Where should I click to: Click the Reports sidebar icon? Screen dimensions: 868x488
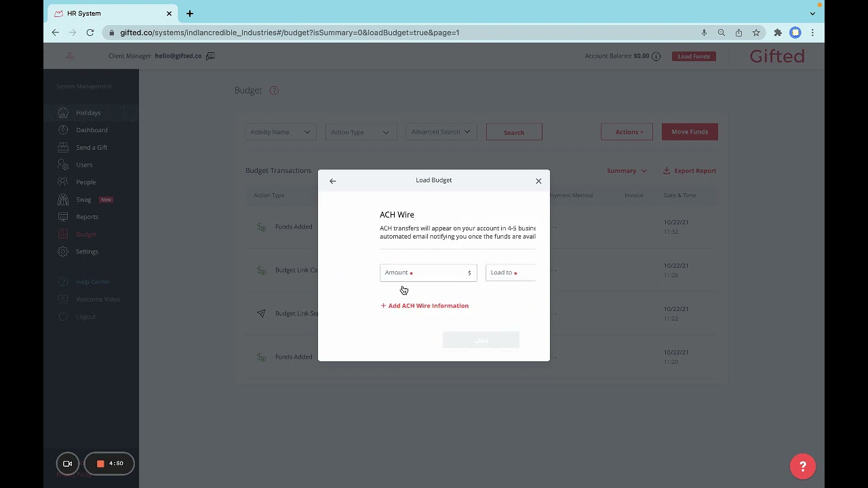click(x=63, y=217)
